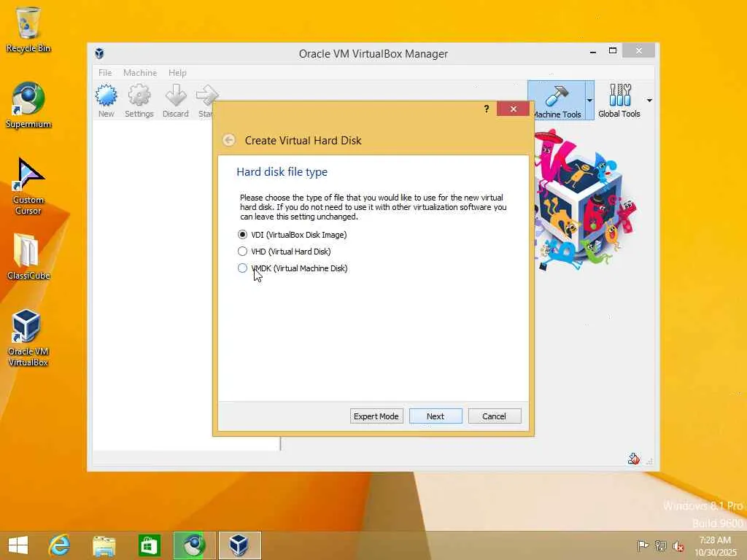
Task: Close the VirtualBox Manager window
Action: 639,50
